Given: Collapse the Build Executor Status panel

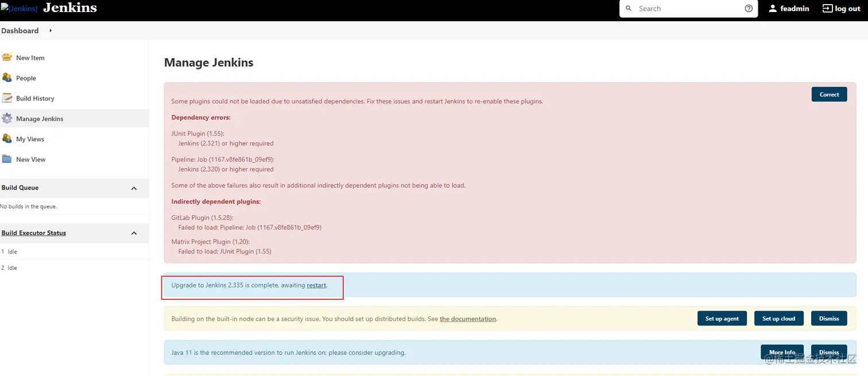Looking at the screenshot, I should 134,233.
